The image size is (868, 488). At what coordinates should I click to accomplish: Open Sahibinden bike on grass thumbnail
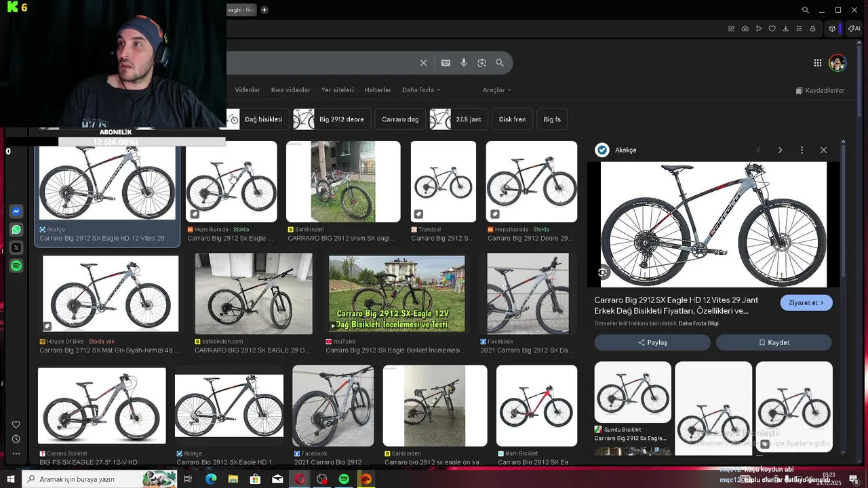[343, 182]
